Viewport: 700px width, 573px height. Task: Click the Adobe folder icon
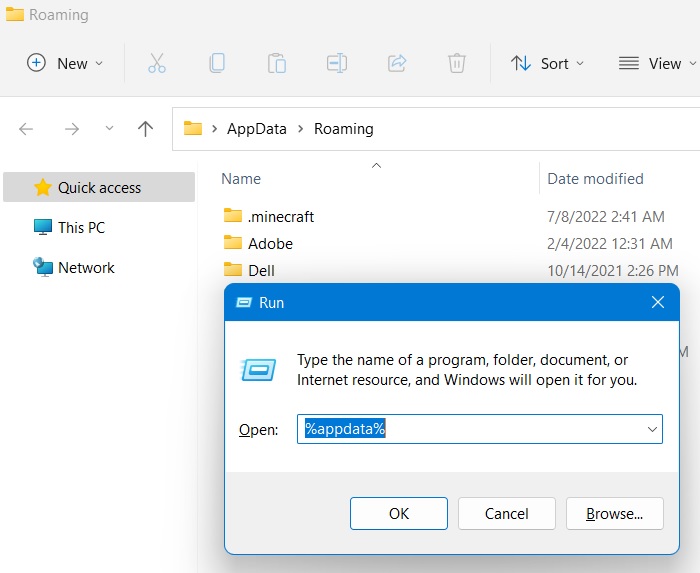point(233,242)
